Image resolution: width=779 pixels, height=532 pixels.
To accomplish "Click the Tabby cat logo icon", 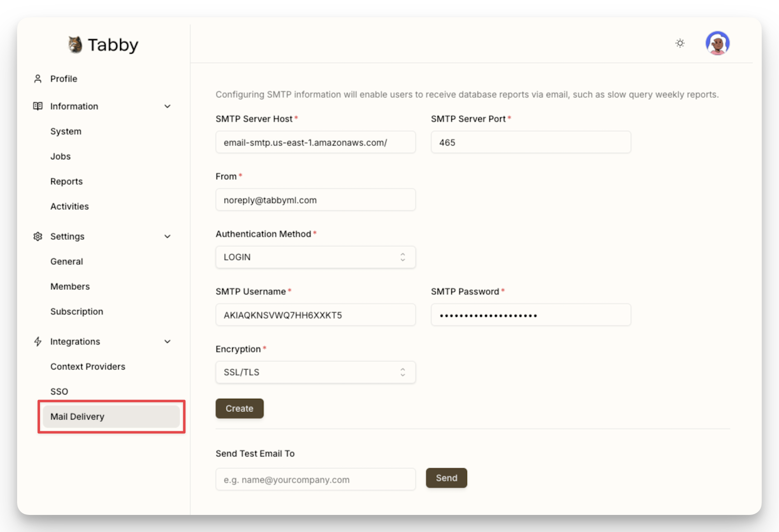I will (x=75, y=45).
